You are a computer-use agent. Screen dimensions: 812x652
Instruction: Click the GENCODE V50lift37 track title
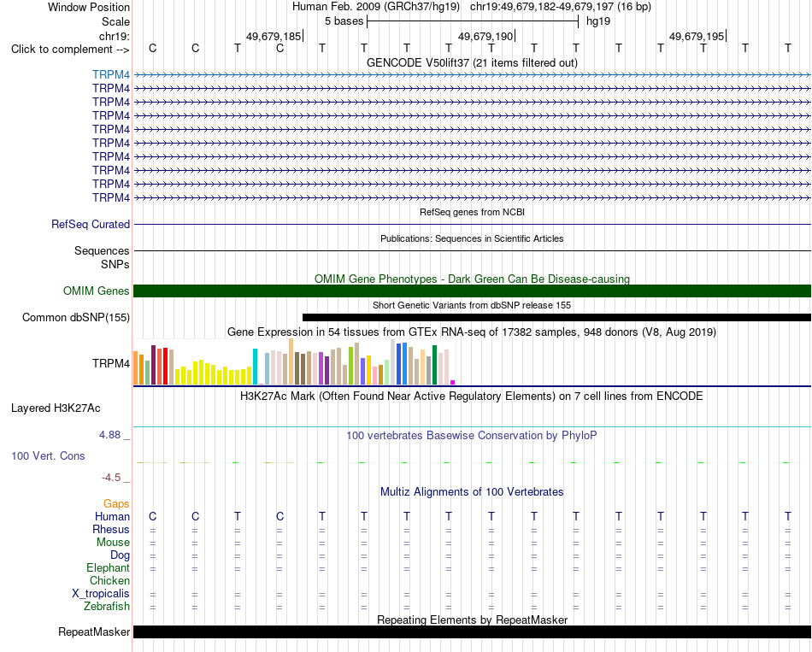pos(472,62)
